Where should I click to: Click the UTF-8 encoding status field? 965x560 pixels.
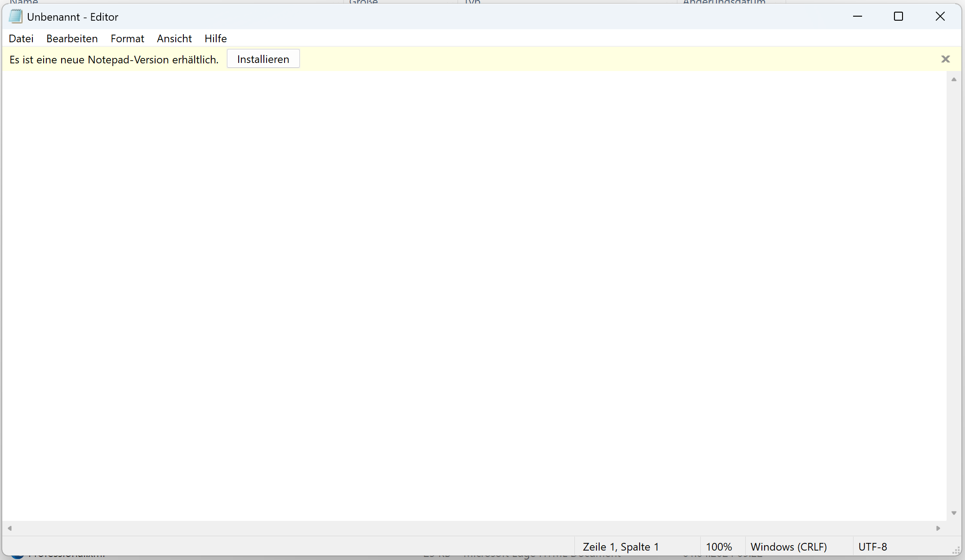(872, 547)
